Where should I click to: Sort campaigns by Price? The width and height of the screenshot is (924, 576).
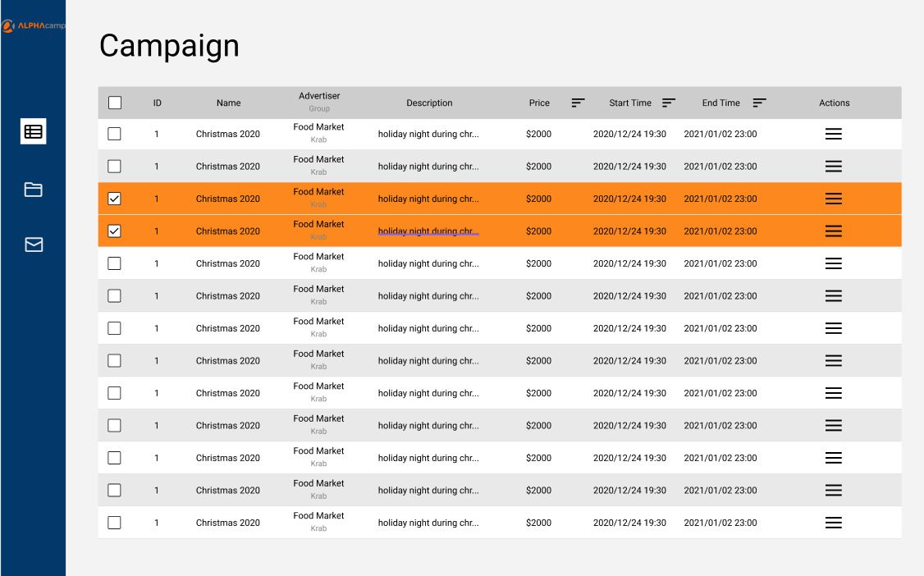pos(578,103)
